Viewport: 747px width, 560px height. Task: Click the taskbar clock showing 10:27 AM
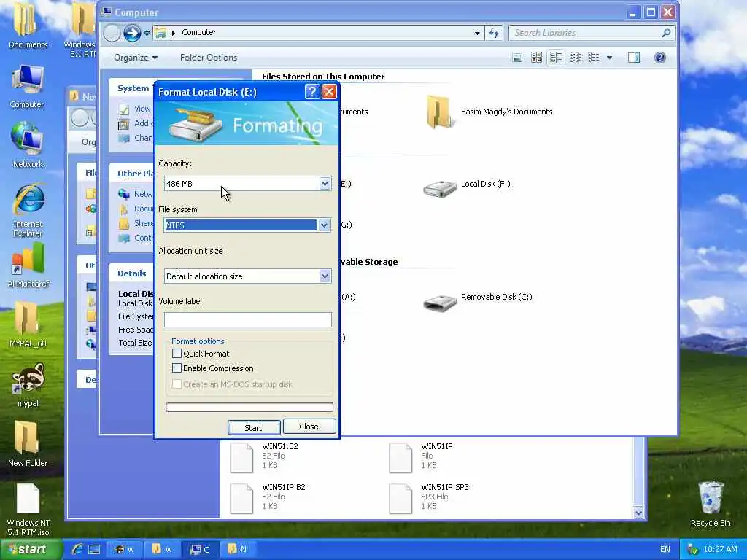click(720, 549)
